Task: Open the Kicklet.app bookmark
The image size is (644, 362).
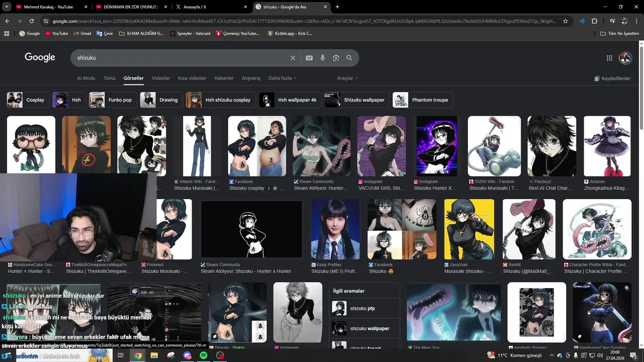Action: pos(290,33)
